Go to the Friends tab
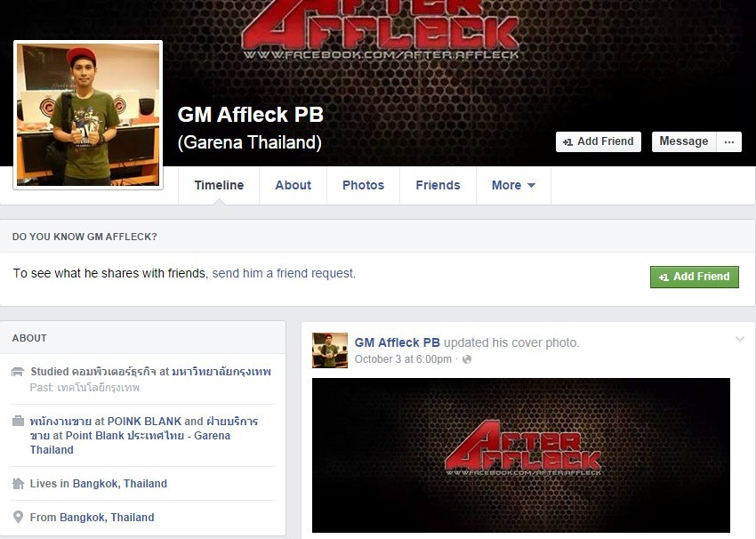The height and width of the screenshot is (539, 756). (x=438, y=185)
